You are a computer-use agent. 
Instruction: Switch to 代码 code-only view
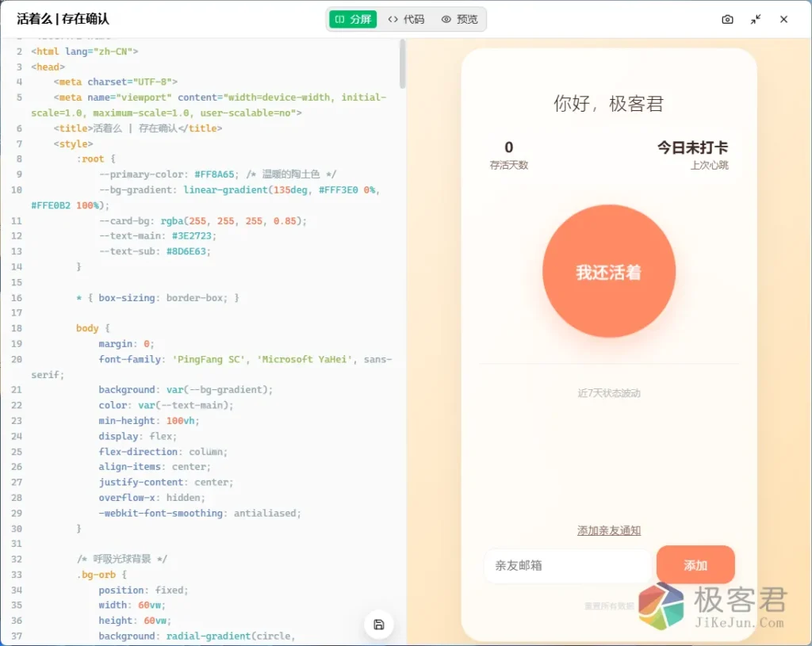(x=406, y=19)
